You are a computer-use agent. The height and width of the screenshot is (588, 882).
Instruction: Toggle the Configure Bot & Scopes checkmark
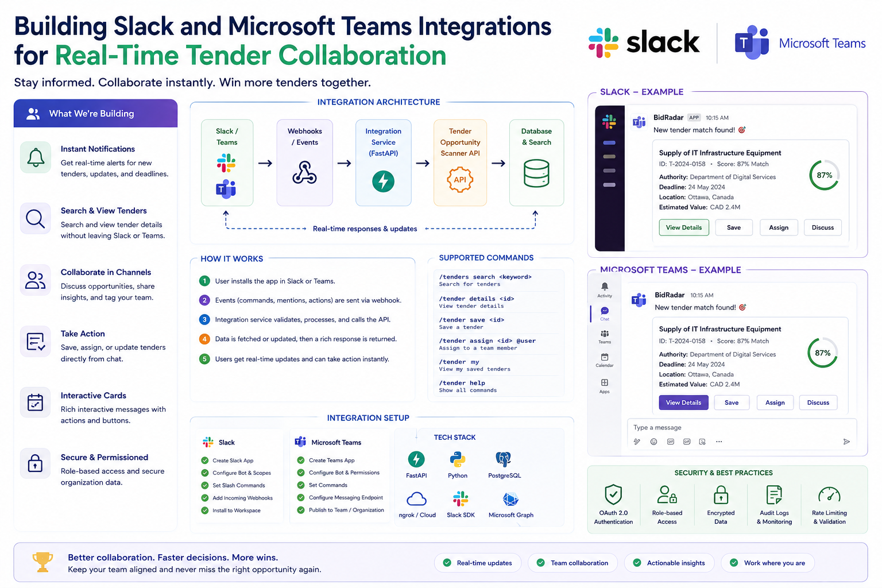tap(205, 473)
